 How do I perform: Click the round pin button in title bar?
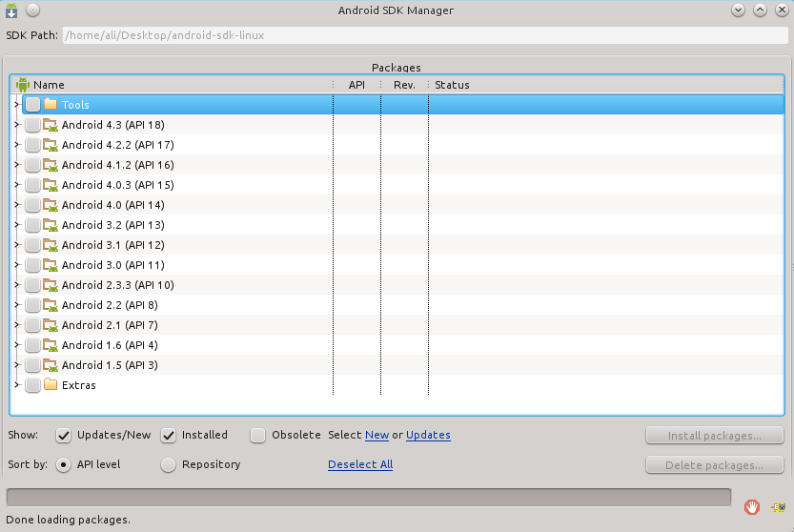[x=33, y=10]
